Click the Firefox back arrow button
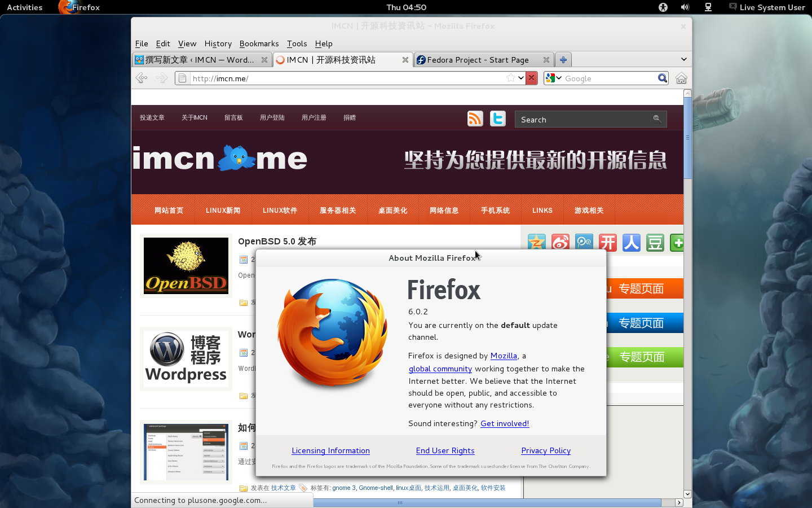Viewport: 812px width, 508px height. pos(142,78)
